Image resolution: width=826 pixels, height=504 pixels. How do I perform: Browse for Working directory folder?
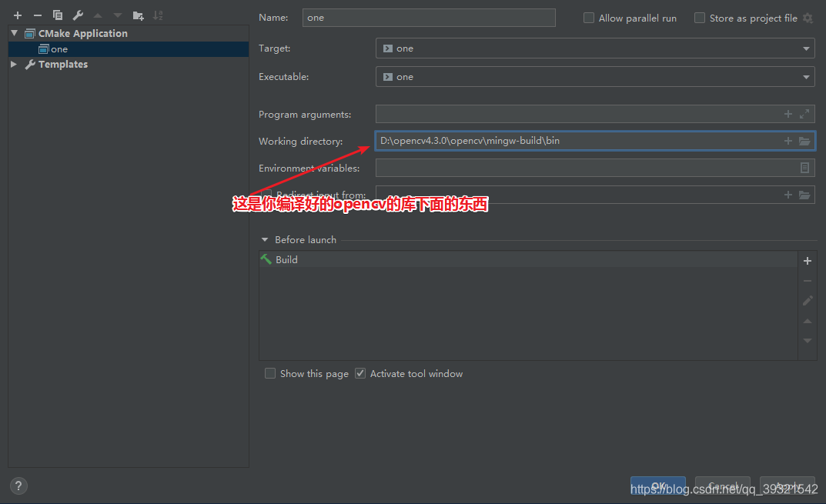coord(804,141)
